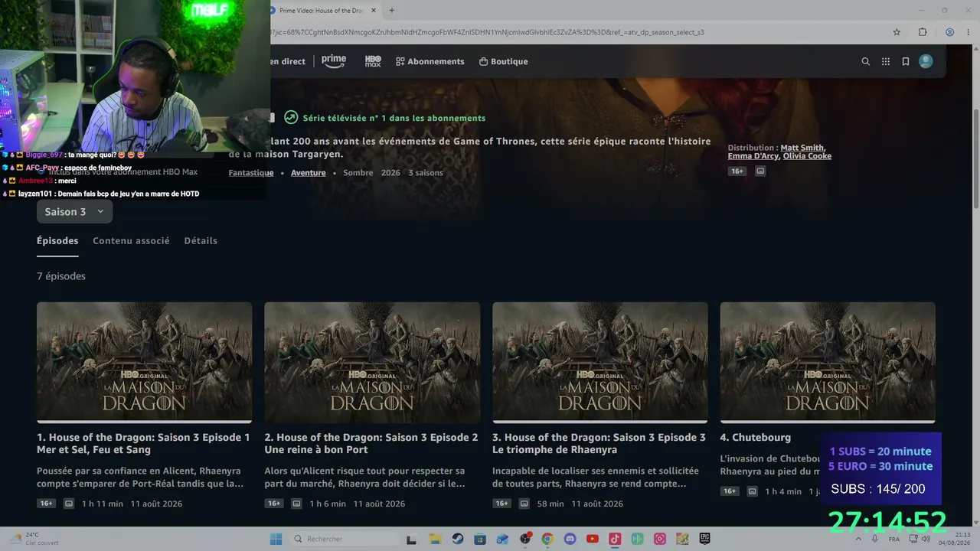Play episode 2 thumbnail Une reine à bon Port

point(372,362)
